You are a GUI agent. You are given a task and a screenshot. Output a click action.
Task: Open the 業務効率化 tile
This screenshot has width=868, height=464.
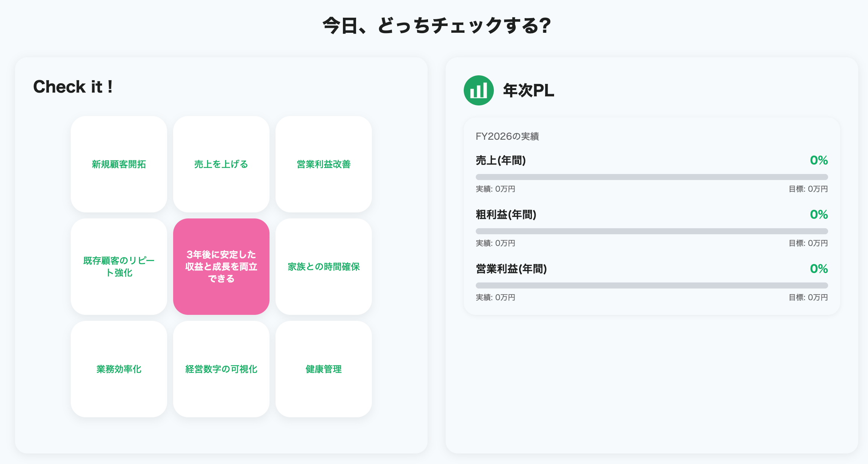[x=119, y=369]
